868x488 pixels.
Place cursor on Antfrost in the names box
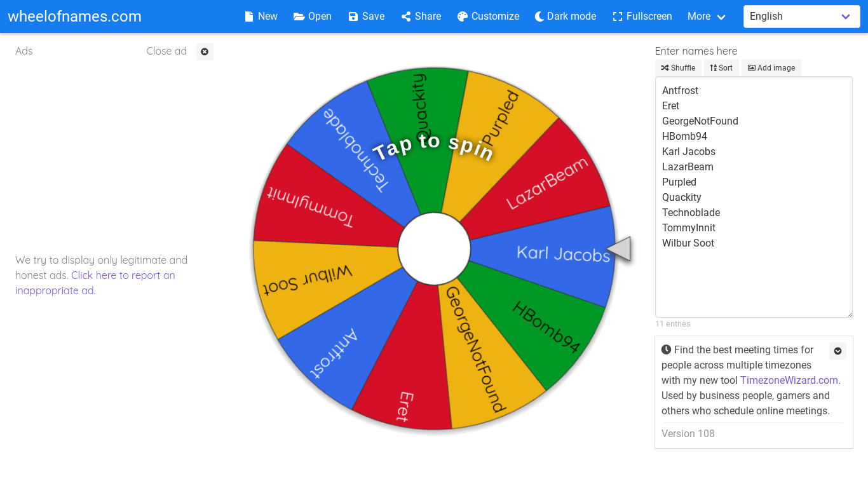coord(680,91)
